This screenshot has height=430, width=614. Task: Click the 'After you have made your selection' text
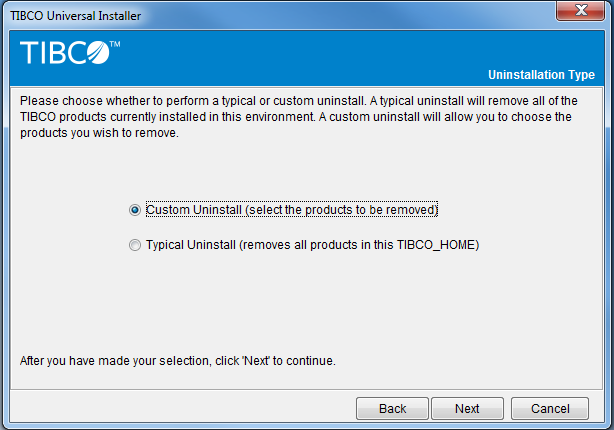click(178, 361)
